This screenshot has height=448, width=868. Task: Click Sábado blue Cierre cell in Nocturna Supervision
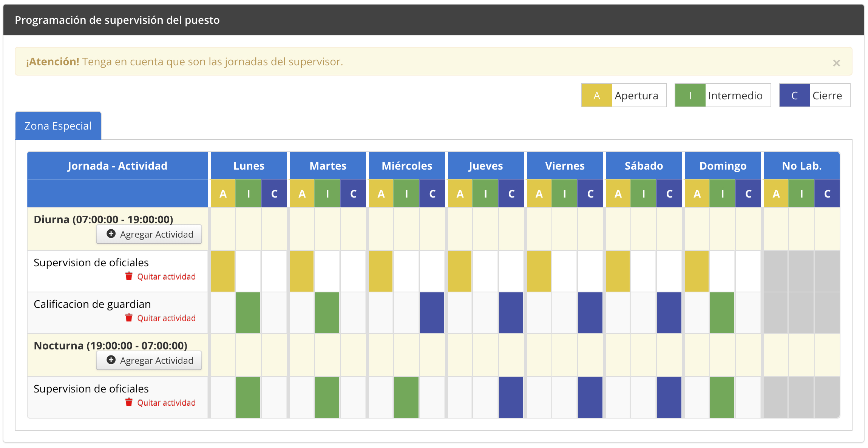coord(669,397)
